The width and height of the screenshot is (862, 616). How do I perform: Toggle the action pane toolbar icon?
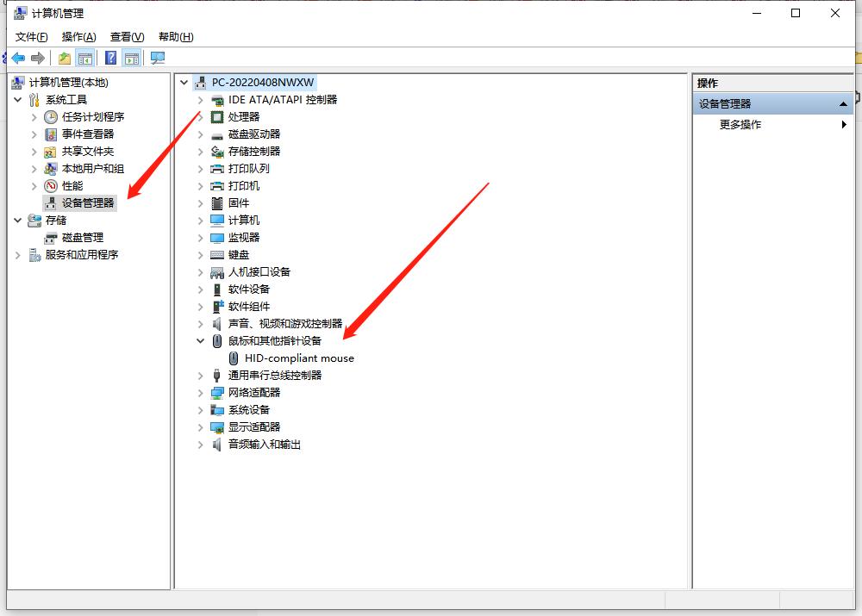click(x=132, y=58)
